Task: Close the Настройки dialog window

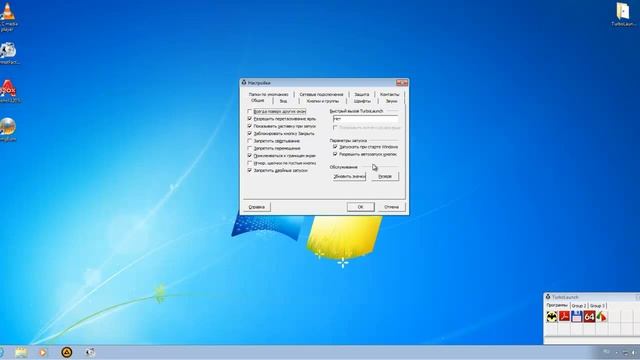Action: click(402, 83)
